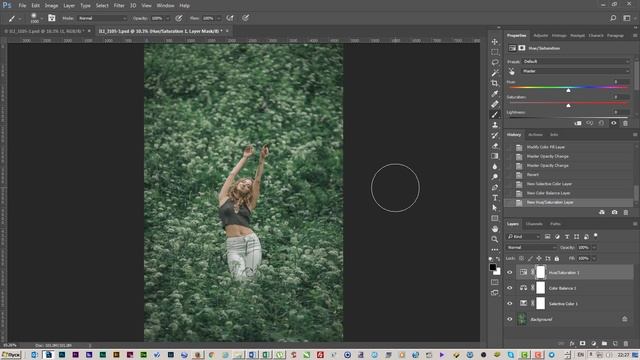The width and height of the screenshot is (640, 360).
Task: Select the Zoom tool
Action: click(495, 239)
